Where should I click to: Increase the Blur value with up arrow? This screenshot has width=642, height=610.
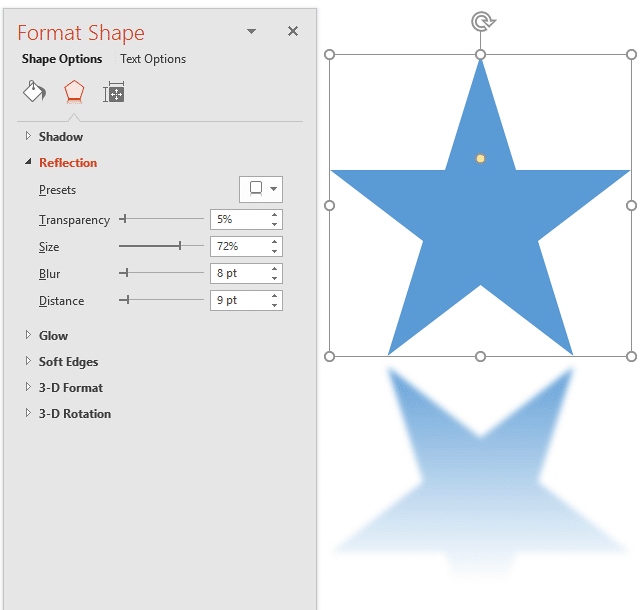coord(275,268)
